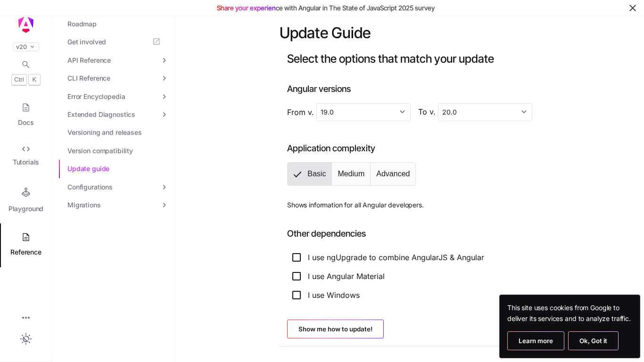Click the three-dots more options icon
Screen dimensions: 644x362
pos(26,318)
